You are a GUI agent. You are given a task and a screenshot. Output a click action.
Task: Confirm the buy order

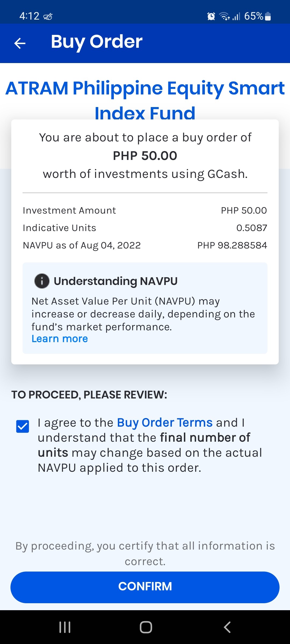tap(145, 587)
